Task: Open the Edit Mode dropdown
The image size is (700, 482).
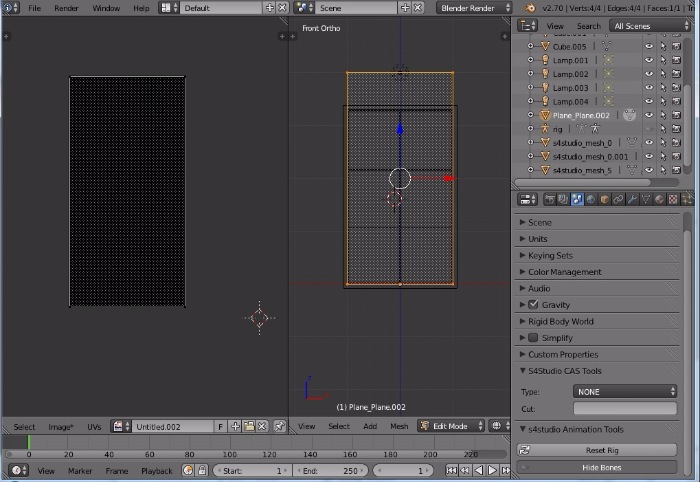Action: click(451, 426)
